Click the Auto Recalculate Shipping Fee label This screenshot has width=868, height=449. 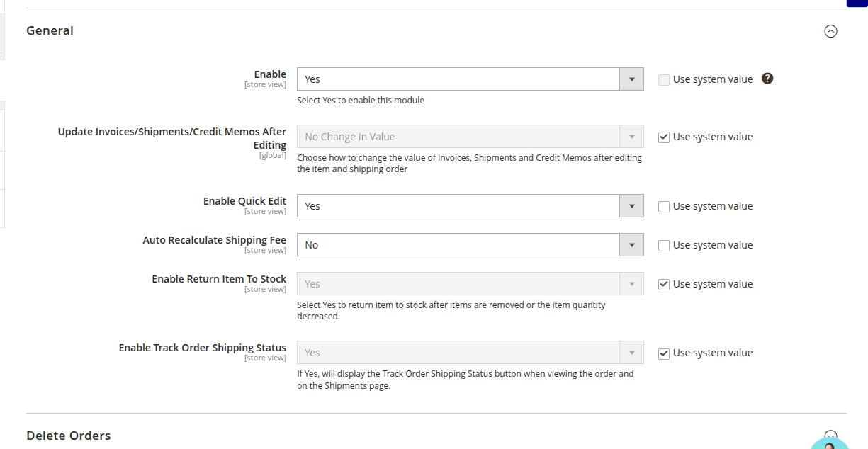215,240
